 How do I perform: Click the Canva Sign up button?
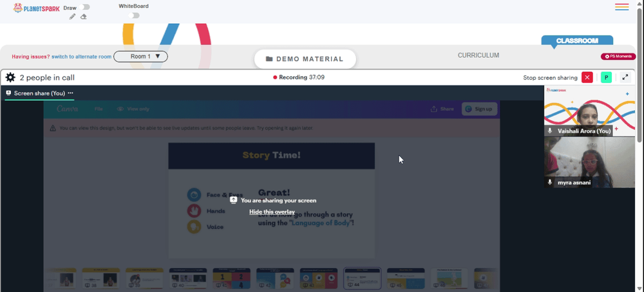click(x=479, y=109)
